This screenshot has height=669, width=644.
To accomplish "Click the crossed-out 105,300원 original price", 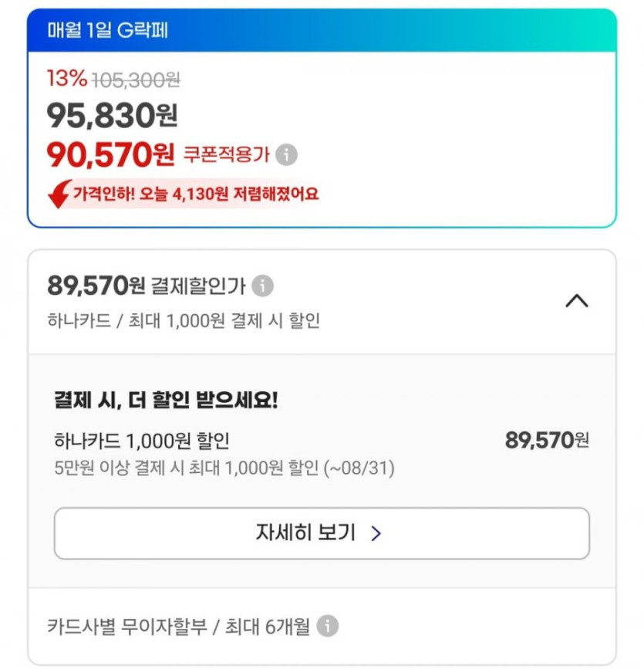I will pyautogui.click(x=136, y=79).
